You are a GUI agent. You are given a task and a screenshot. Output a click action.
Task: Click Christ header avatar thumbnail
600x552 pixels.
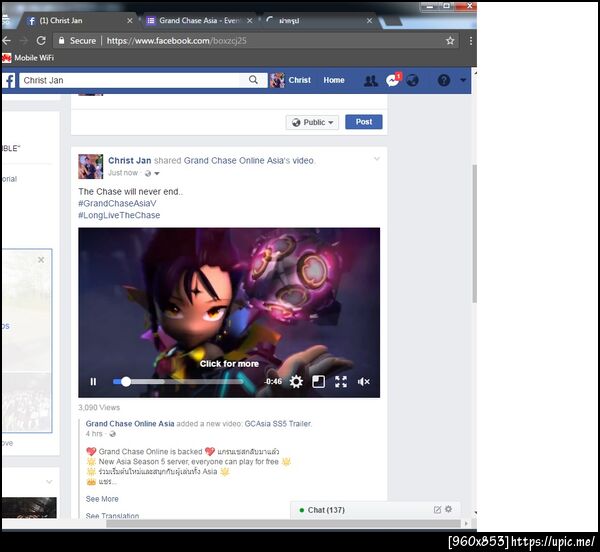pos(277,80)
